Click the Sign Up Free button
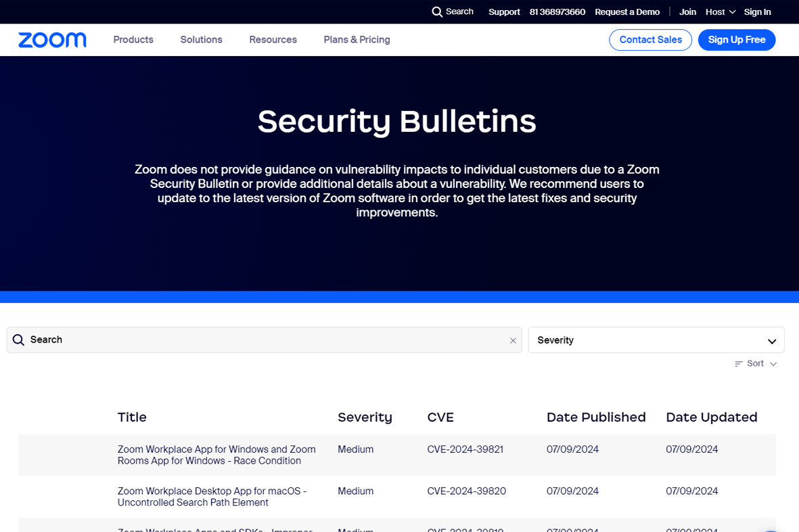 point(737,40)
